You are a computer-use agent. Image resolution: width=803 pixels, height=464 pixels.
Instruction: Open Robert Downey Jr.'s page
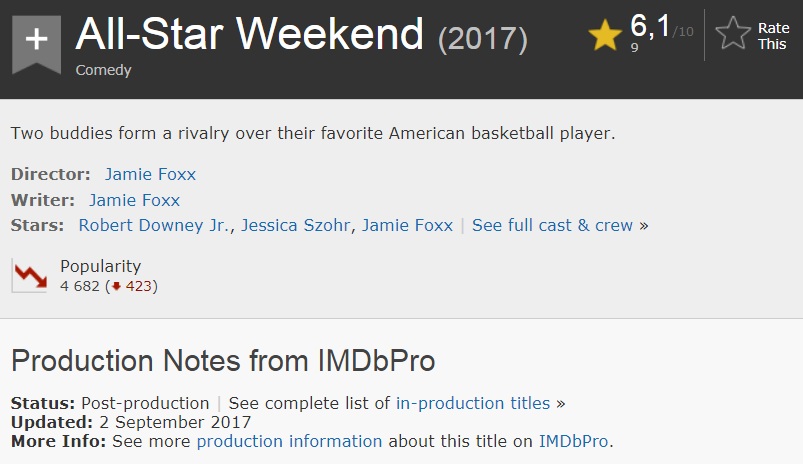(x=155, y=225)
